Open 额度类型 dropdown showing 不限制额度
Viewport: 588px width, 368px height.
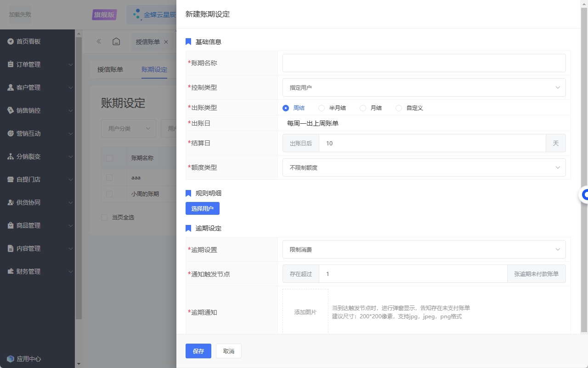pos(424,167)
